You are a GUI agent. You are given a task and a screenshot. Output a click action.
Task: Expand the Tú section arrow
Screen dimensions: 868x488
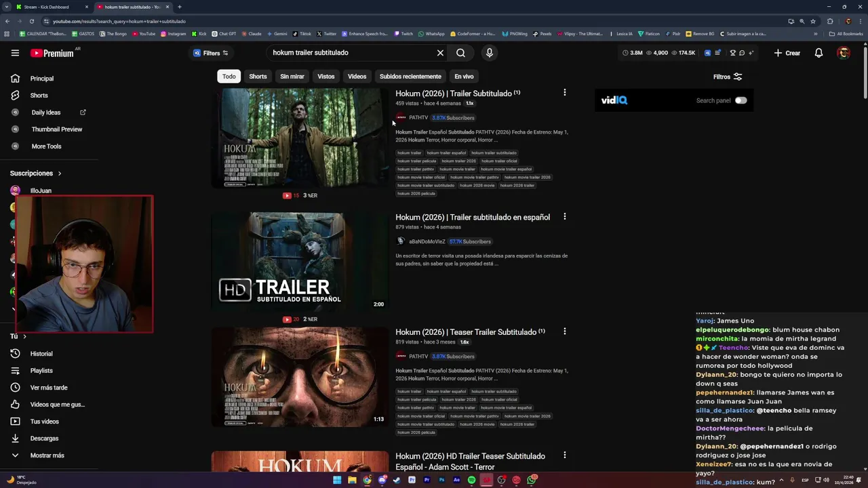25,336
